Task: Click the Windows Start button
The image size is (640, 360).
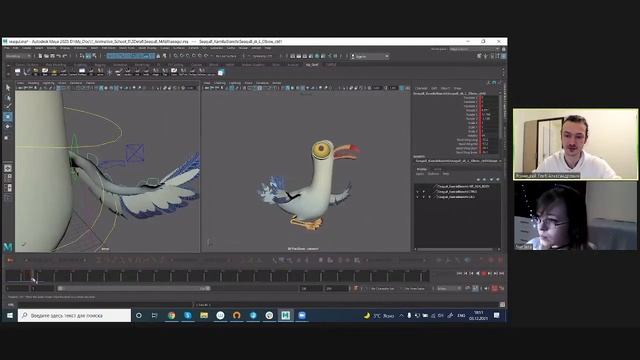Action: tap(10, 316)
